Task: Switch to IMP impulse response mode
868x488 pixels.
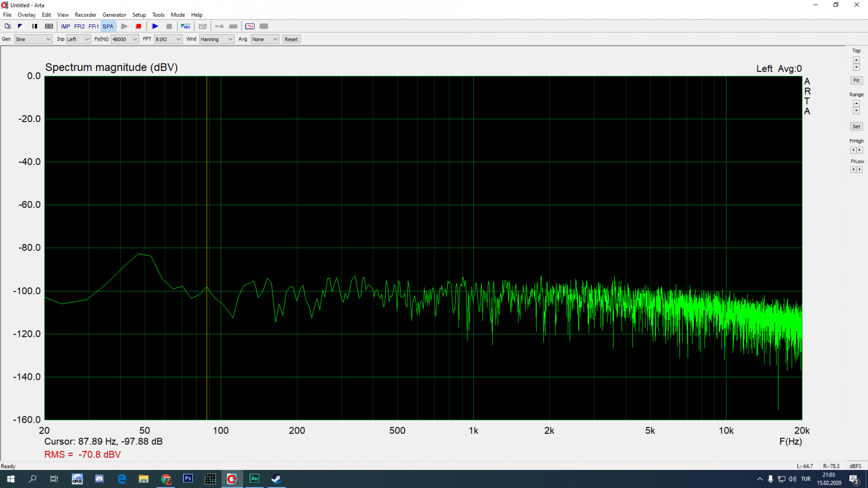Action: click(x=65, y=26)
